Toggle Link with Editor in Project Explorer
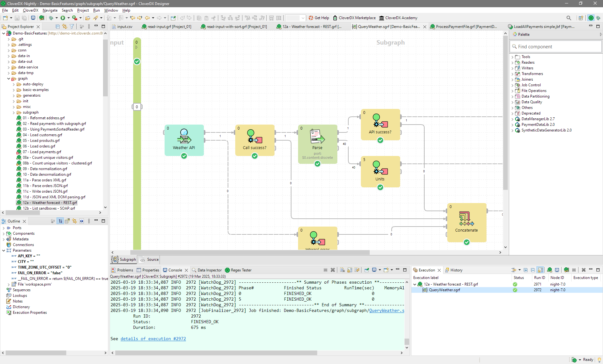This screenshot has height=364, width=603. click(65, 27)
